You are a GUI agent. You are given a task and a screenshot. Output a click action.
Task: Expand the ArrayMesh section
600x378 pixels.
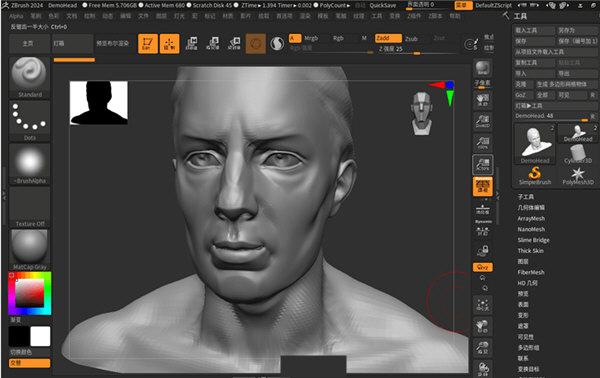(531, 218)
